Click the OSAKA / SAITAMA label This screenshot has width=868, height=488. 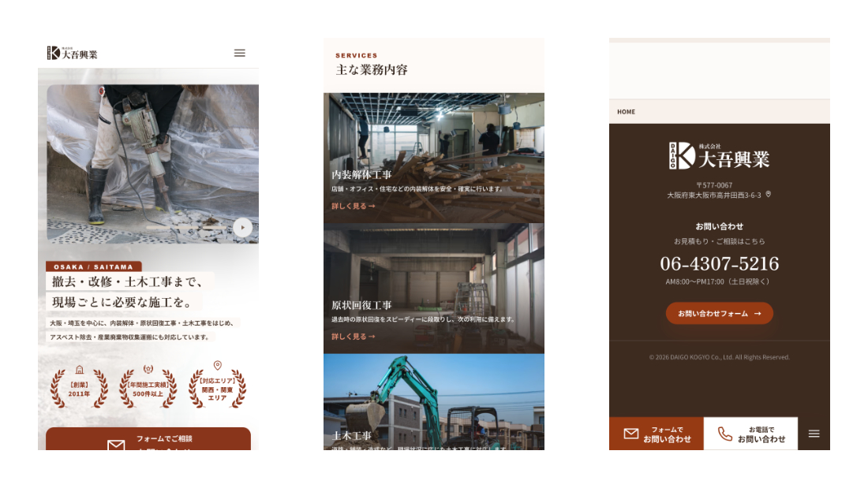[x=94, y=266]
